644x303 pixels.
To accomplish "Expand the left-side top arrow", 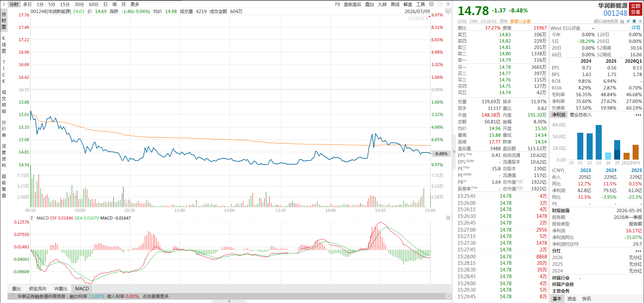I will pyautogui.click(x=4, y=4).
